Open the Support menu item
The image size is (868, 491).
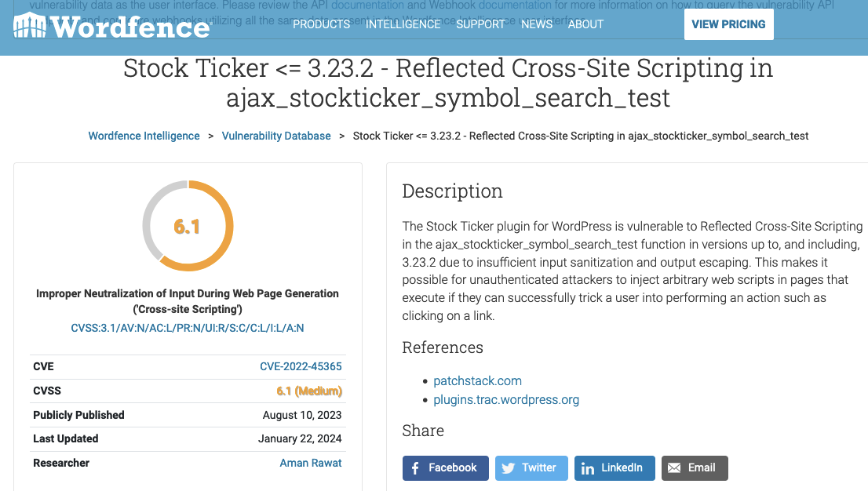[x=480, y=24]
